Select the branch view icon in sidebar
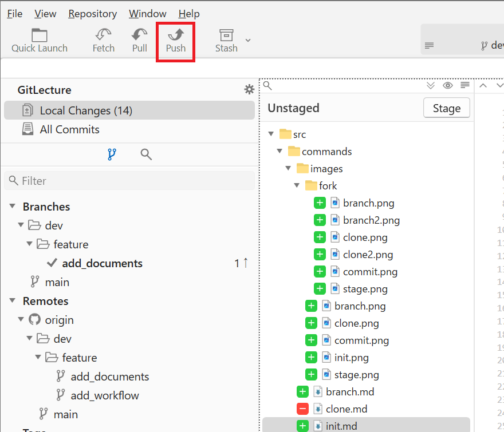The height and width of the screenshot is (432, 504). point(112,154)
